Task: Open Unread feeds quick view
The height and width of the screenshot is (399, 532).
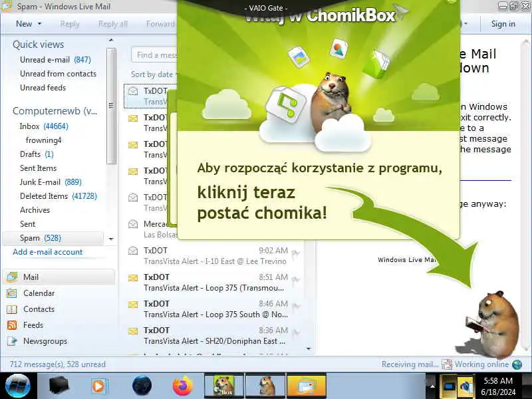Action: (x=43, y=88)
